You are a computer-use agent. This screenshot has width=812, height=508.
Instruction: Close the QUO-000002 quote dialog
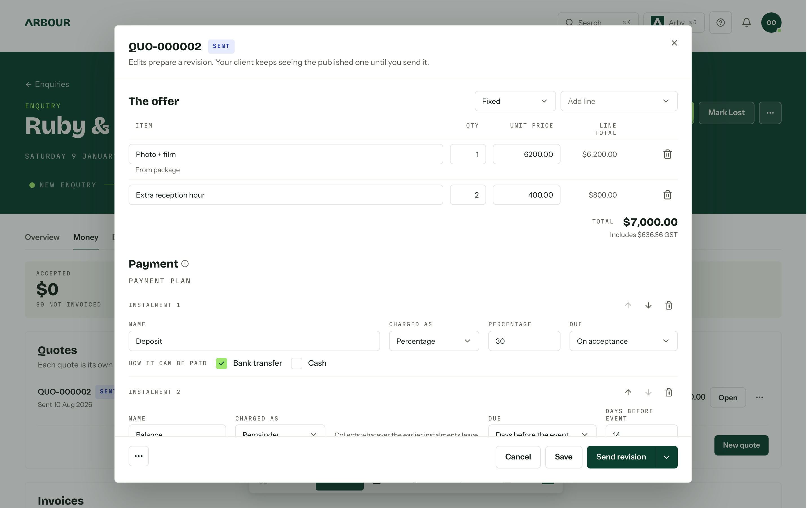(x=674, y=43)
